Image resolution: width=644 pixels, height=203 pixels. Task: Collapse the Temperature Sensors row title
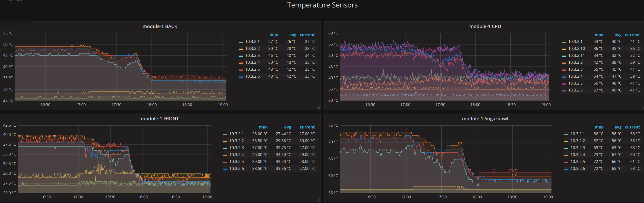tap(322, 5)
